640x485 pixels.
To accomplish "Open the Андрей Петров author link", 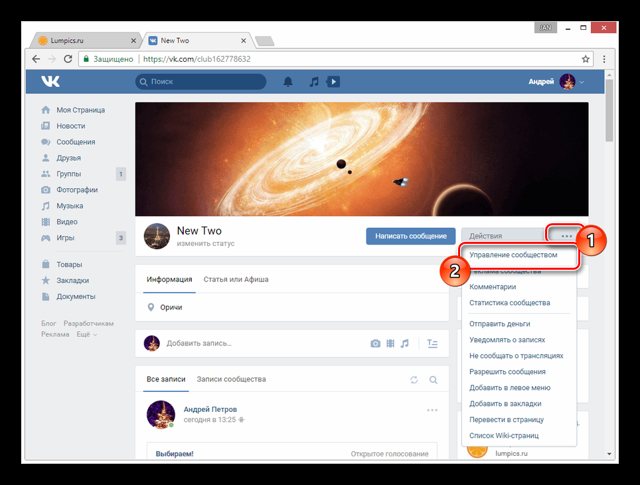I will point(210,409).
